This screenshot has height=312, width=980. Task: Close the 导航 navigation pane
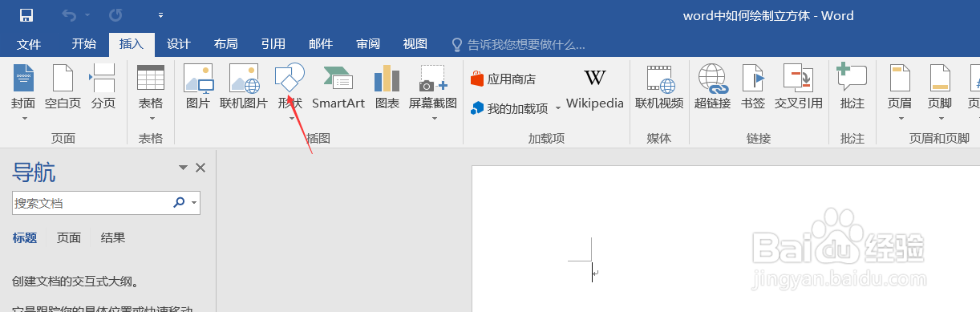[200, 168]
